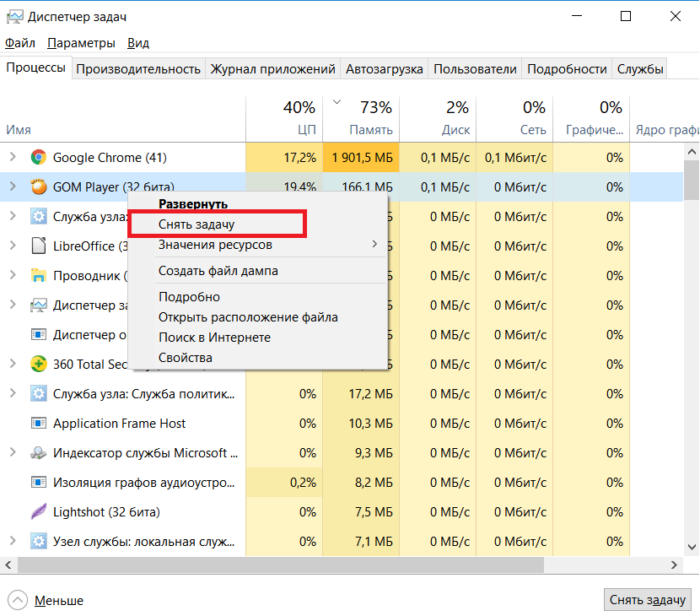Screen dimensions: 700x616
Task: Click the Изоляция графов аудиоустройств icon
Action: [39, 482]
